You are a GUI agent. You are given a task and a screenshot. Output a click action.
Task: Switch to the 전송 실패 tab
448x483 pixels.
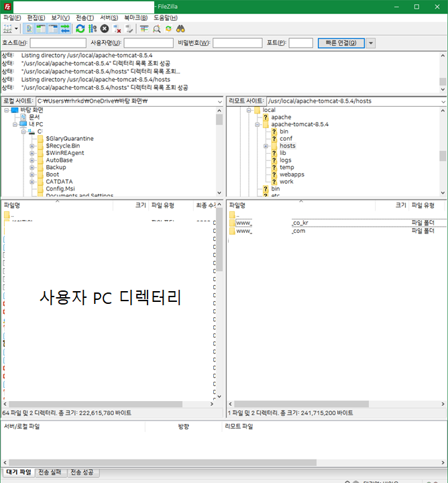pyautogui.click(x=50, y=472)
